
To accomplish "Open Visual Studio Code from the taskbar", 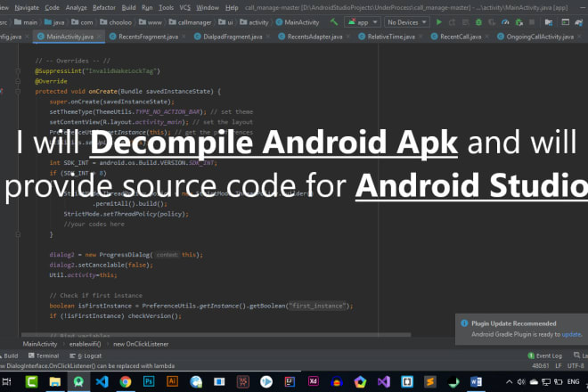I will click(102, 382).
